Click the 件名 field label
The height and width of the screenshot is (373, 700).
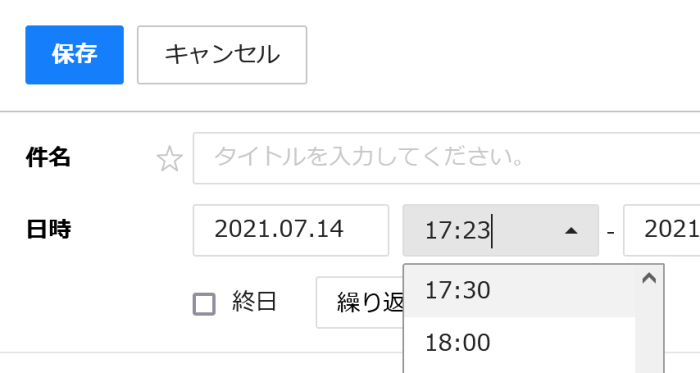point(48,157)
